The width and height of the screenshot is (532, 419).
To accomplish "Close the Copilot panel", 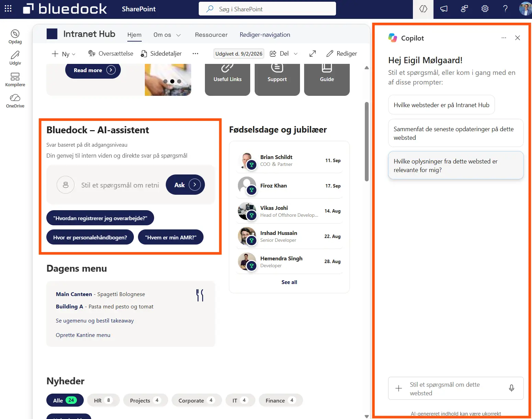I will tap(518, 38).
